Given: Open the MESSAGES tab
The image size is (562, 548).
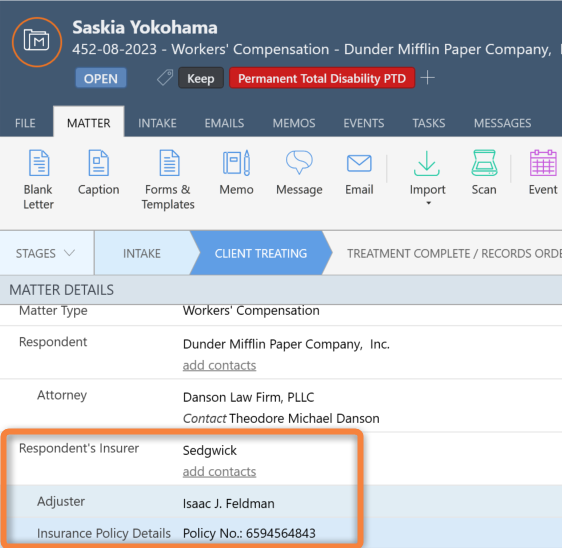Looking at the screenshot, I should pyautogui.click(x=503, y=123).
